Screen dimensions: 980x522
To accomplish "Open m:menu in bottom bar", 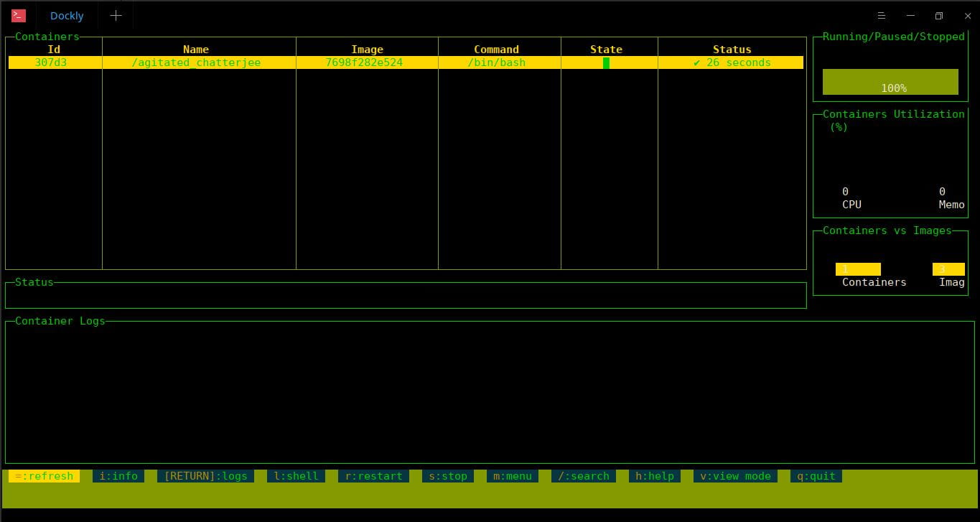I will (x=513, y=476).
